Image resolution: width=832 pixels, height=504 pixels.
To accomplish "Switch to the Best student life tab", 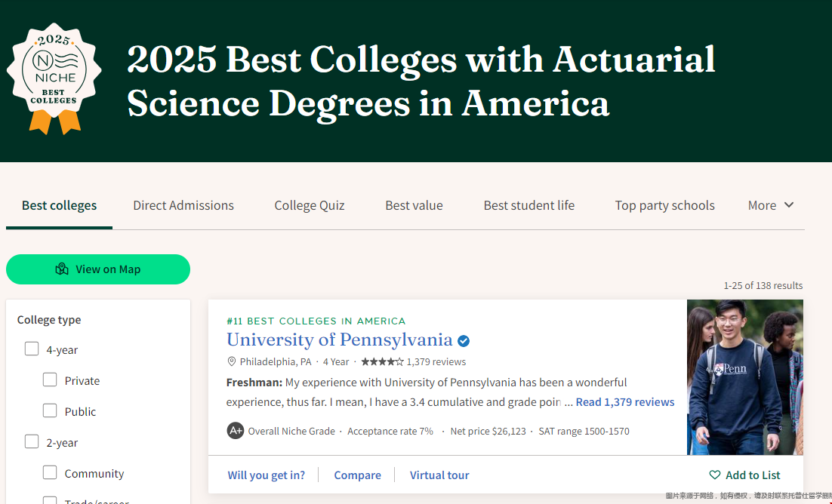I will coord(529,205).
